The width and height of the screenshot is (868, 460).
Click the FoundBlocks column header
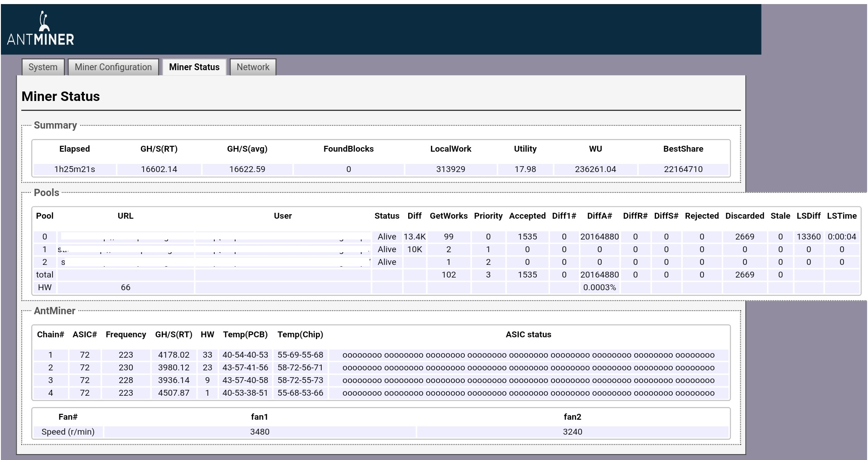pyautogui.click(x=349, y=149)
